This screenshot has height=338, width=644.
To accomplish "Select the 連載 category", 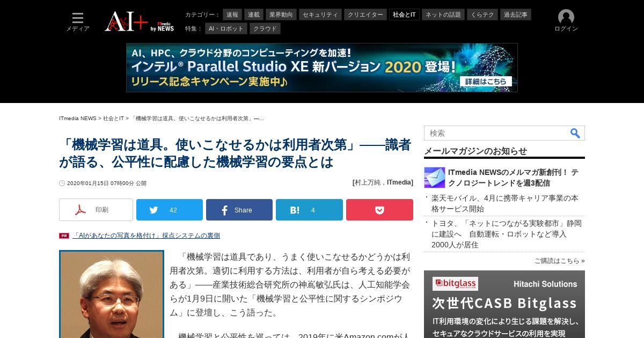I will coord(254,14).
